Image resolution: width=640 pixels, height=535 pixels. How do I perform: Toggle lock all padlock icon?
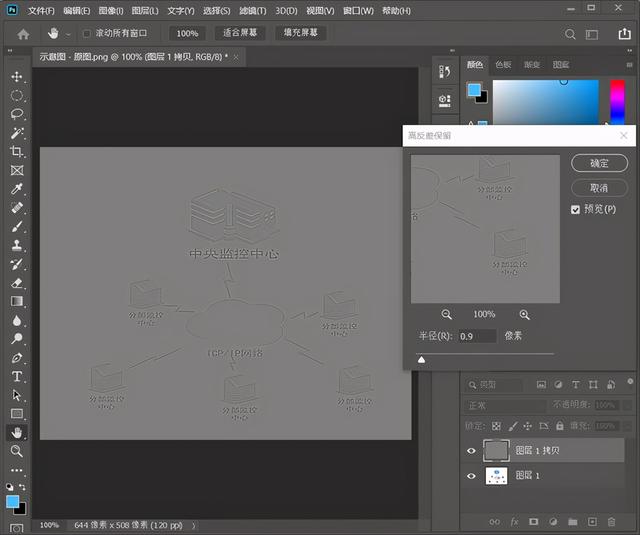[560, 426]
